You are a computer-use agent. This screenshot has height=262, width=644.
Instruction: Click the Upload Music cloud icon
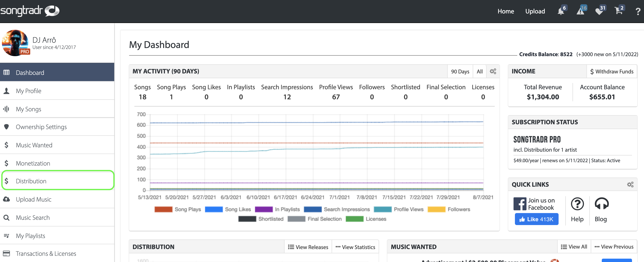pyautogui.click(x=6, y=199)
